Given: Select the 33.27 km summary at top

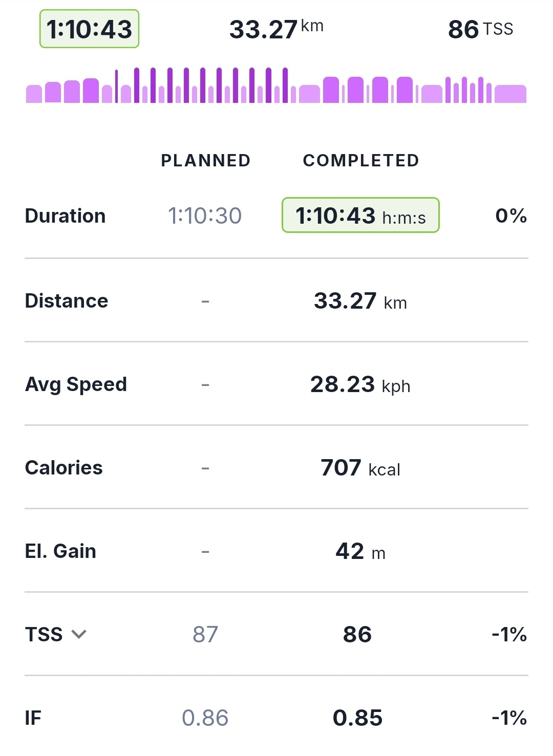Looking at the screenshot, I should pos(276,29).
